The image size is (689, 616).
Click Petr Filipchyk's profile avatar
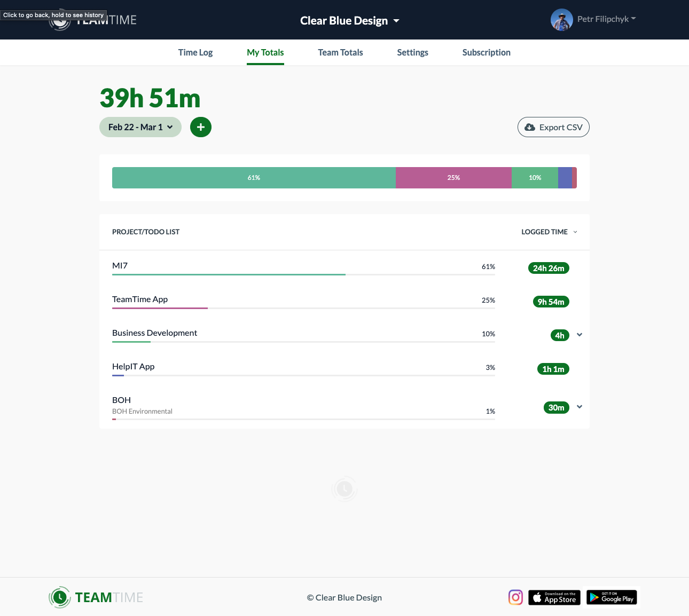click(x=561, y=19)
